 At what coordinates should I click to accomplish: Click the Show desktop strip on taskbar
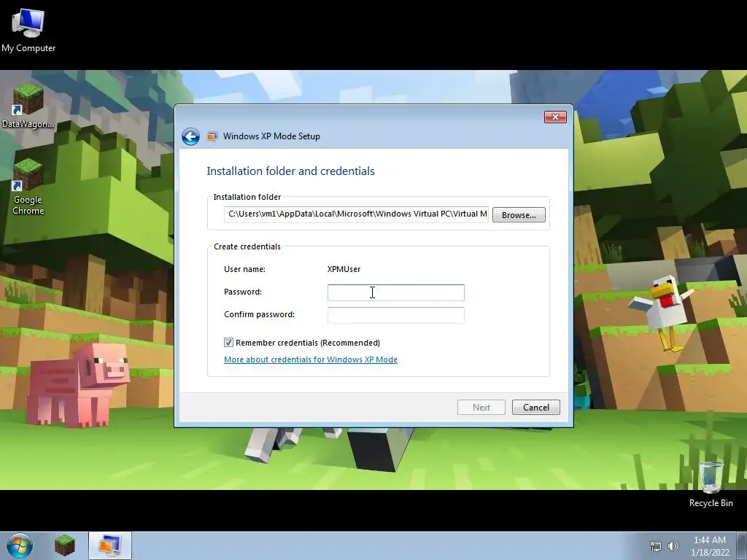tap(742, 545)
